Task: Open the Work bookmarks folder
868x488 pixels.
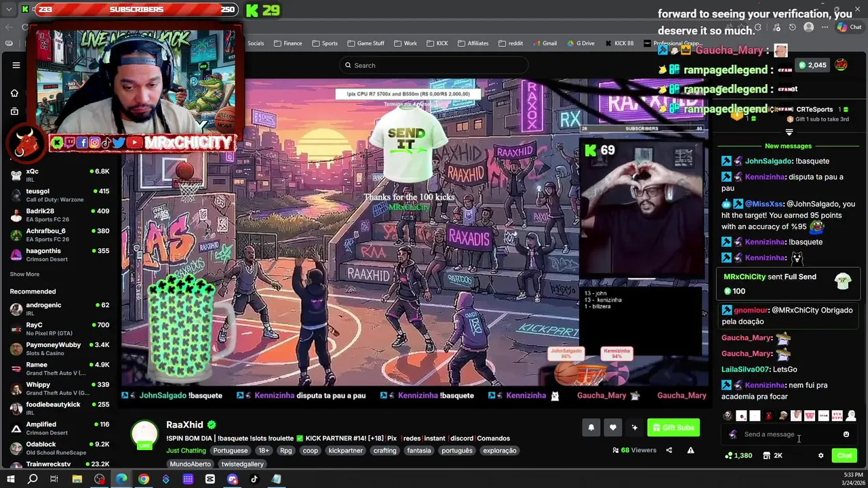Action: click(406, 43)
